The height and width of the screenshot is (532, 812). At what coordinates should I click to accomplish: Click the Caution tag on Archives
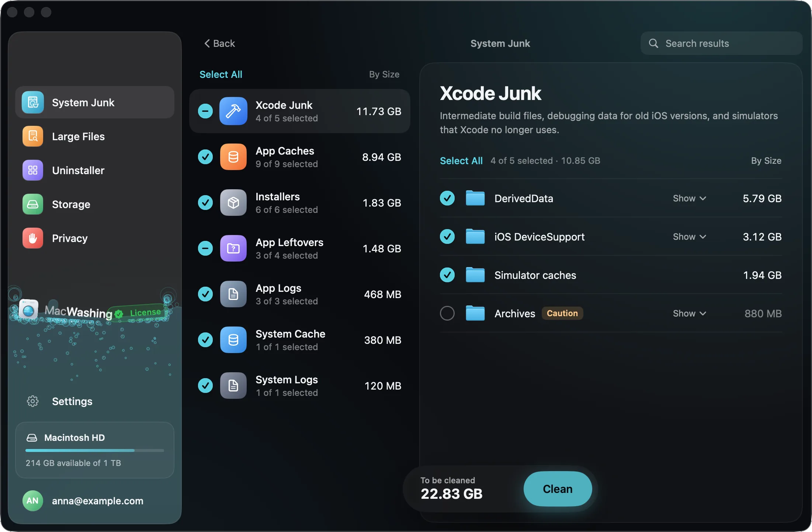pos(562,313)
